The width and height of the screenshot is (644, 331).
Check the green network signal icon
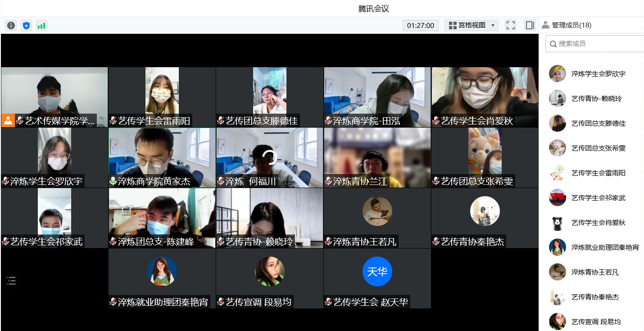coord(41,26)
